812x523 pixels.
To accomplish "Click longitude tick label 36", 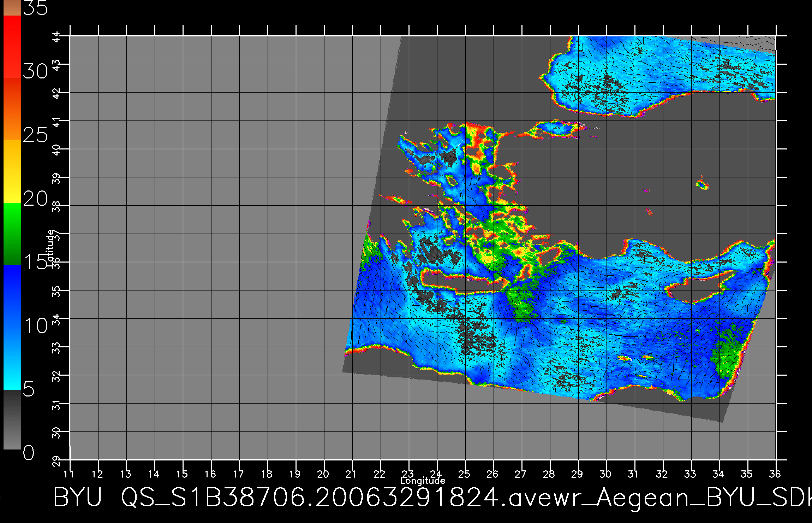I will click(775, 474).
